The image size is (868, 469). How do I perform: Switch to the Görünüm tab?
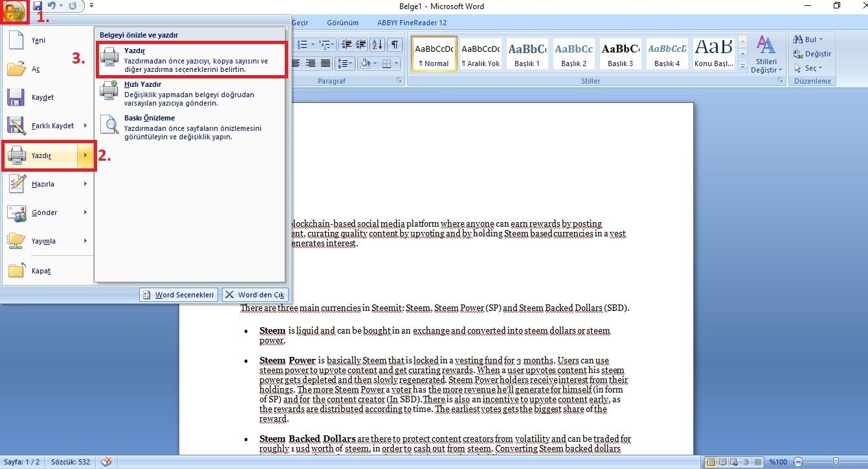342,23
